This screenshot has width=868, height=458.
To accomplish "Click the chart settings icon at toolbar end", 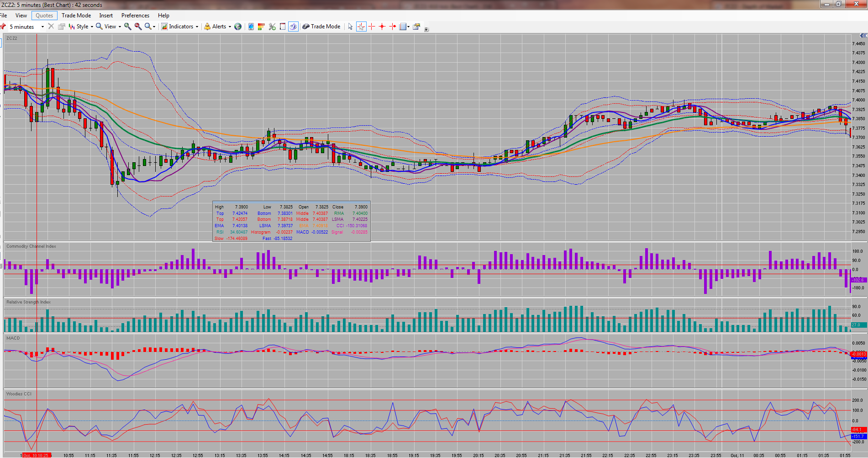I will [416, 27].
